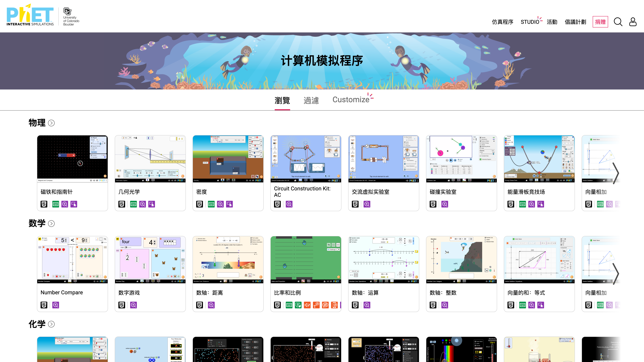Open the 碰撞实验室 simulation thumbnail

point(461,159)
